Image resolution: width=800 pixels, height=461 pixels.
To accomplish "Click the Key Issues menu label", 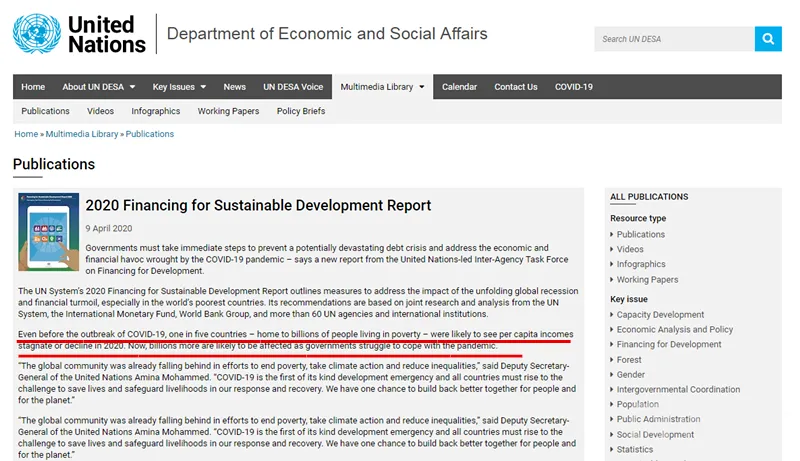I will (x=173, y=87).
